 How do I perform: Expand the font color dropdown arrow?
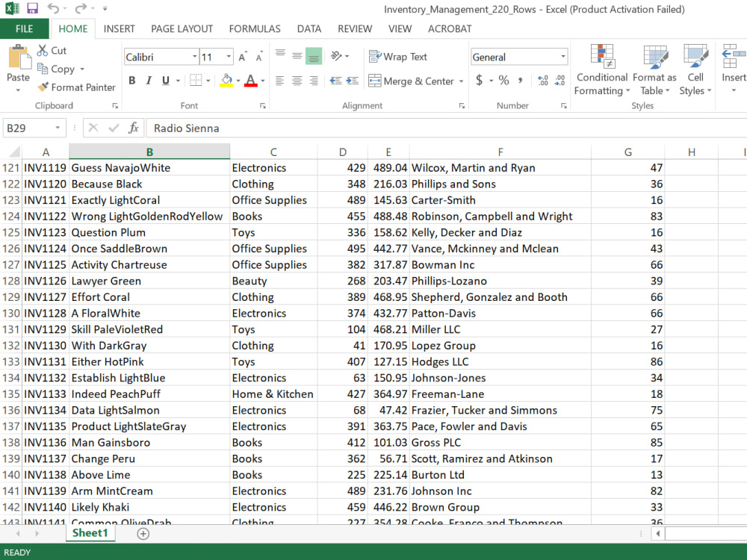click(262, 81)
